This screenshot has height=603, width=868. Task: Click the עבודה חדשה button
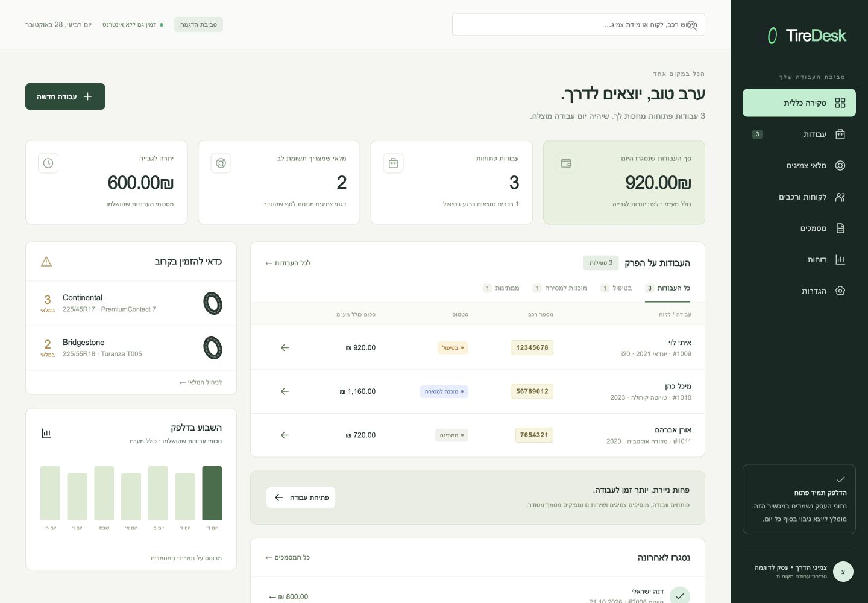pyautogui.click(x=65, y=96)
